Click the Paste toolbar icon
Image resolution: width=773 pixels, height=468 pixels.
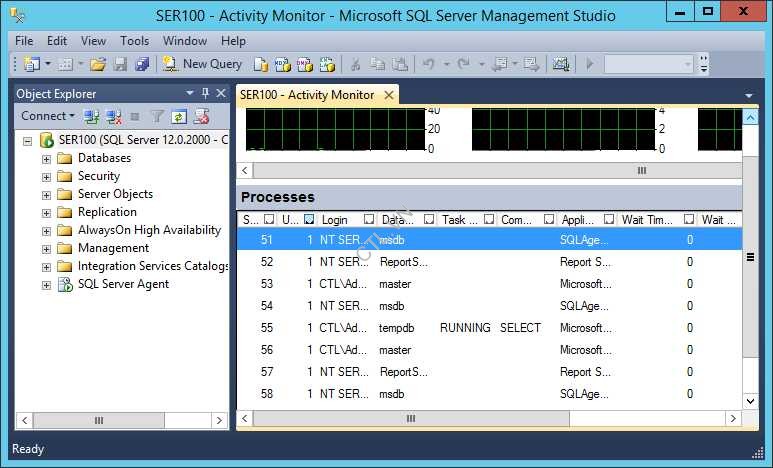tap(400, 64)
